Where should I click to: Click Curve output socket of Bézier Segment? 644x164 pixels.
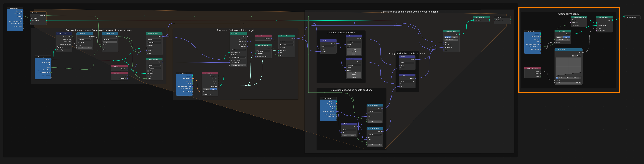tap(460, 34)
